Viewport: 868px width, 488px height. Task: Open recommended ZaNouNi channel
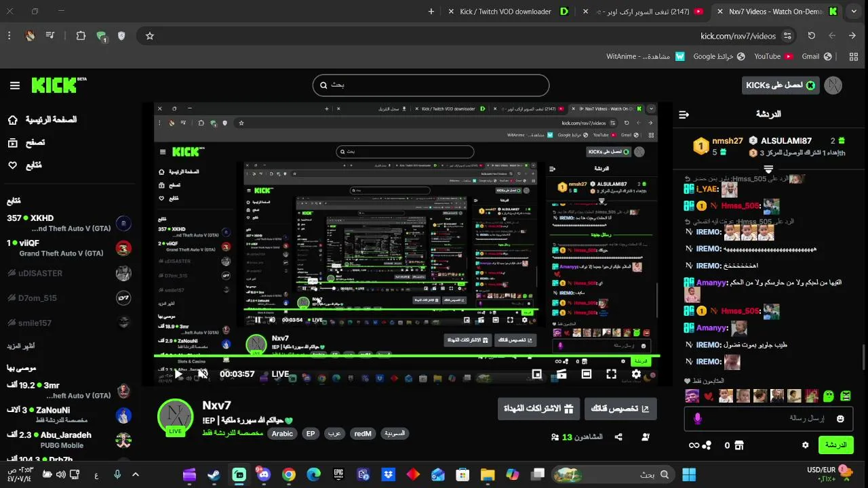pos(68,415)
